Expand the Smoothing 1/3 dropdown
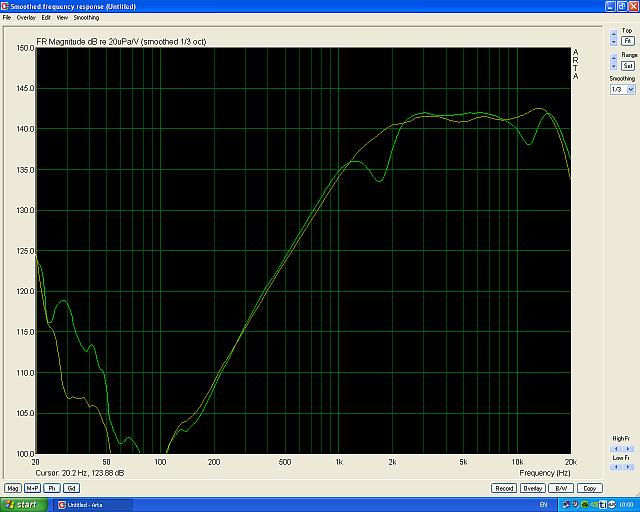 631,89
